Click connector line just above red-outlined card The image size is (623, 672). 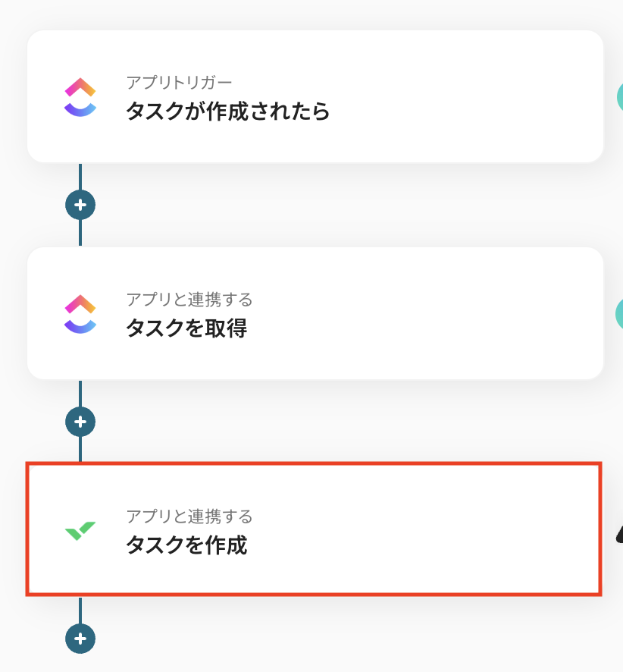pos(80,449)
